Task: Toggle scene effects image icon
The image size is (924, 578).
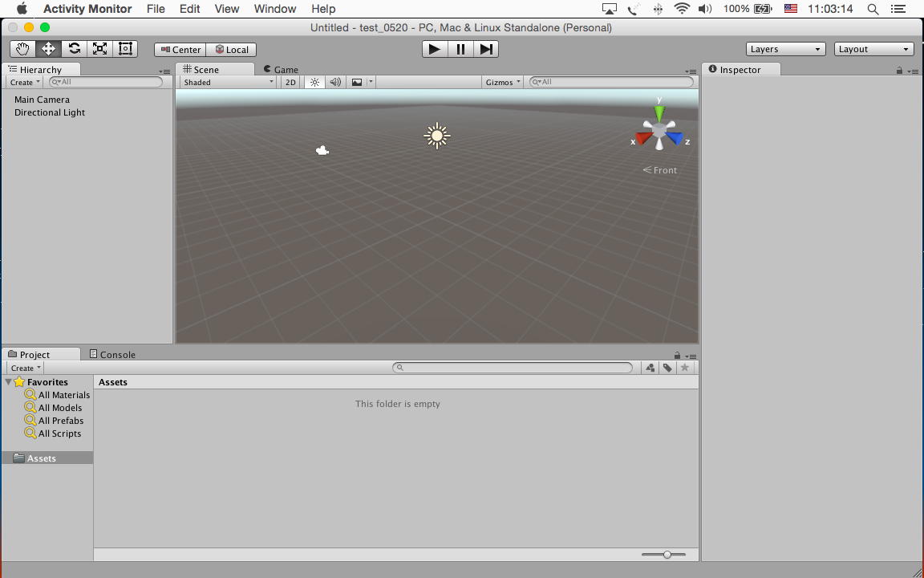Action: point(357,83)
